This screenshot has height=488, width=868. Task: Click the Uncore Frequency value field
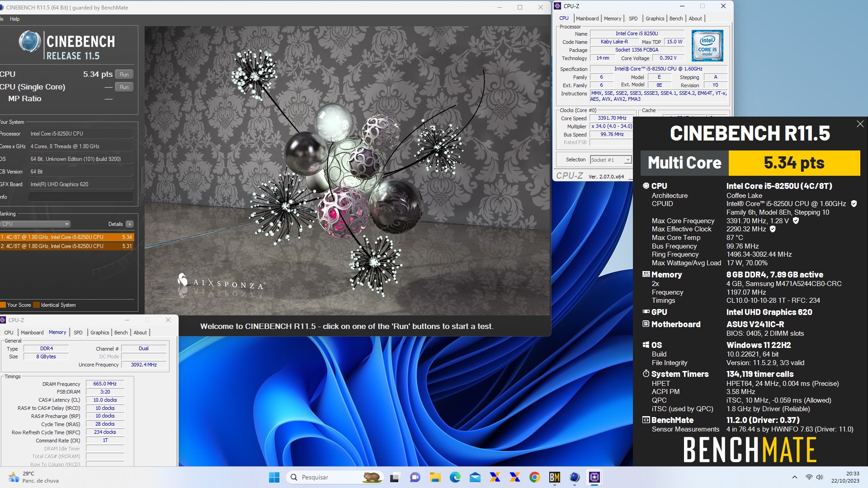(144, 365)
